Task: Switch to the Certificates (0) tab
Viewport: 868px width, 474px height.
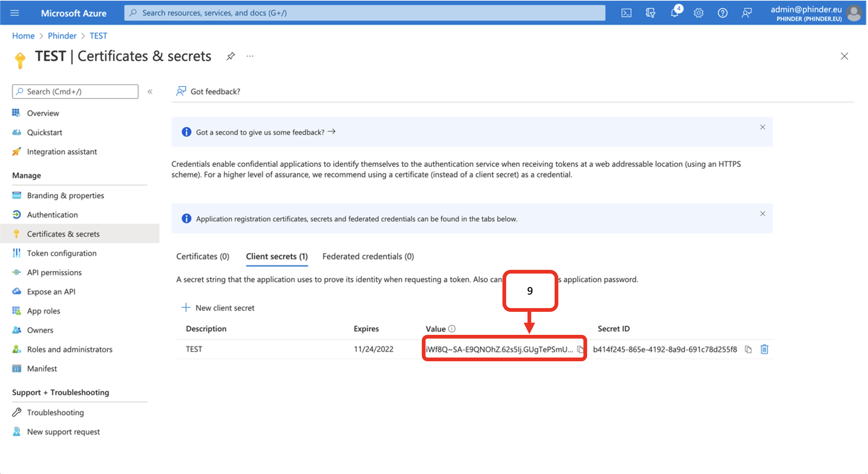Action: click(203, 256)
